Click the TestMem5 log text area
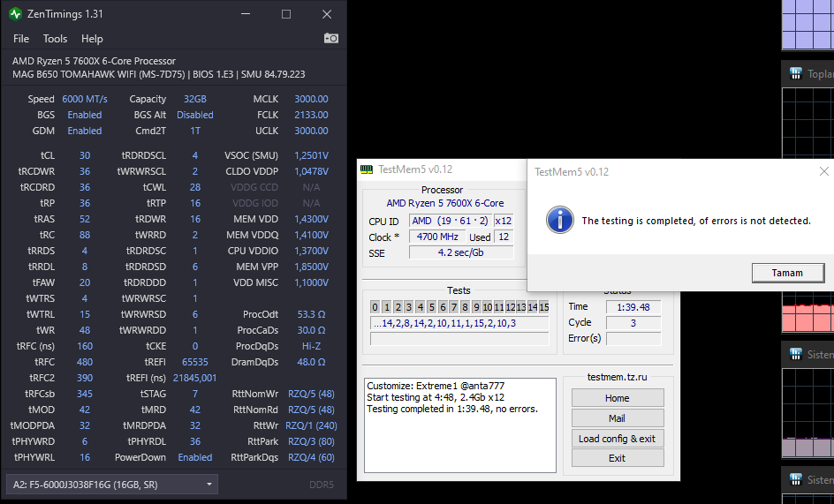This screenshot has height=504, width=834. [x=460, y=425]
